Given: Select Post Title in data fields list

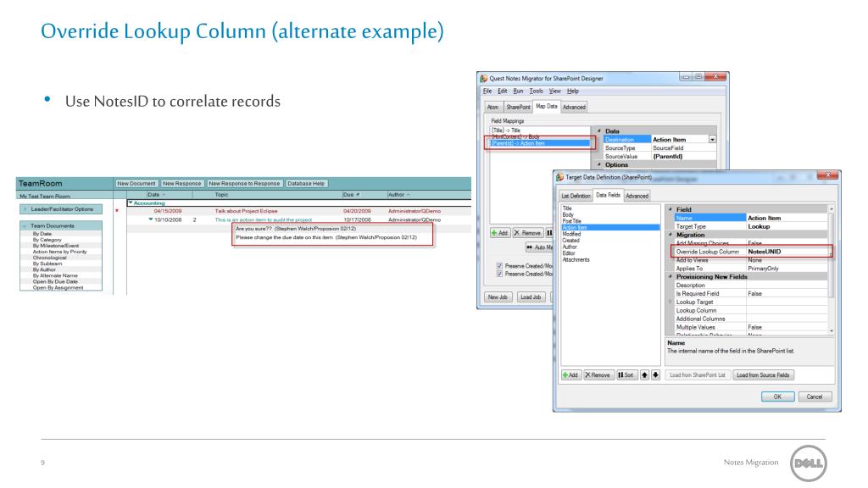Looking at the screenshot, I should [572, 221].
